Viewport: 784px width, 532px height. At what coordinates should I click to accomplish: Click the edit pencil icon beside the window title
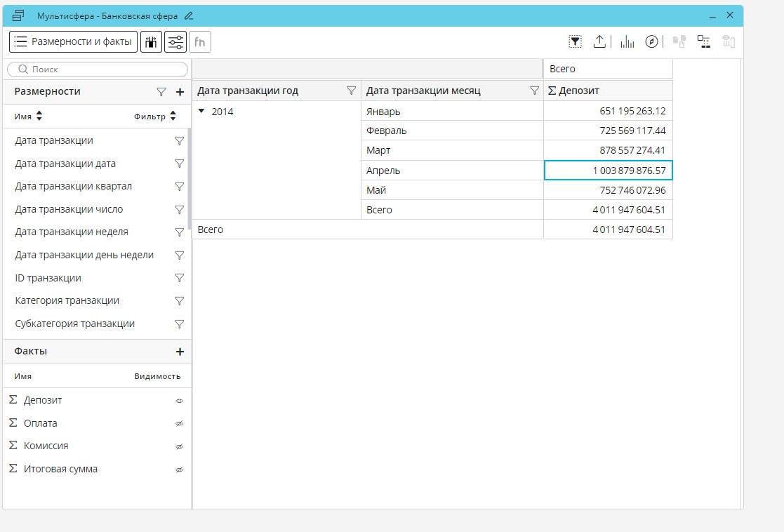tap(188, 15)
